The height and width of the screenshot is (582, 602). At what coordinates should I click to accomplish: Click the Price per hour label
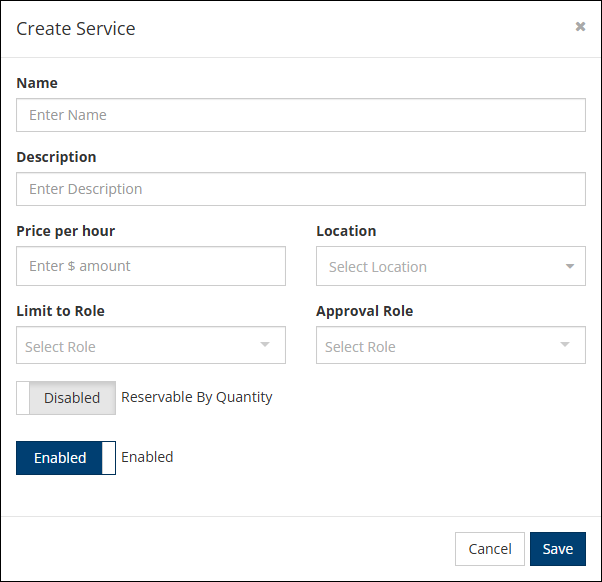tap(65, 231)
